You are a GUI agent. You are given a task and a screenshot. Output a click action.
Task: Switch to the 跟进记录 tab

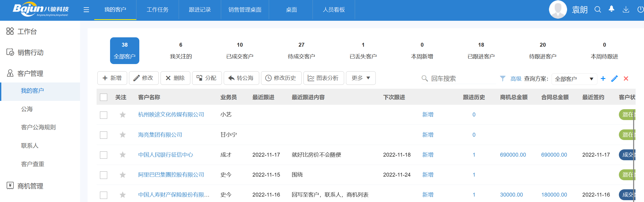tap(200, 10)
